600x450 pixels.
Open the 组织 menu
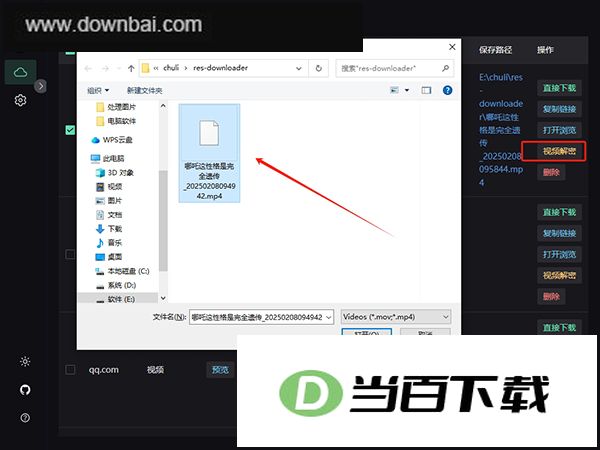click(x=98, y=90)
